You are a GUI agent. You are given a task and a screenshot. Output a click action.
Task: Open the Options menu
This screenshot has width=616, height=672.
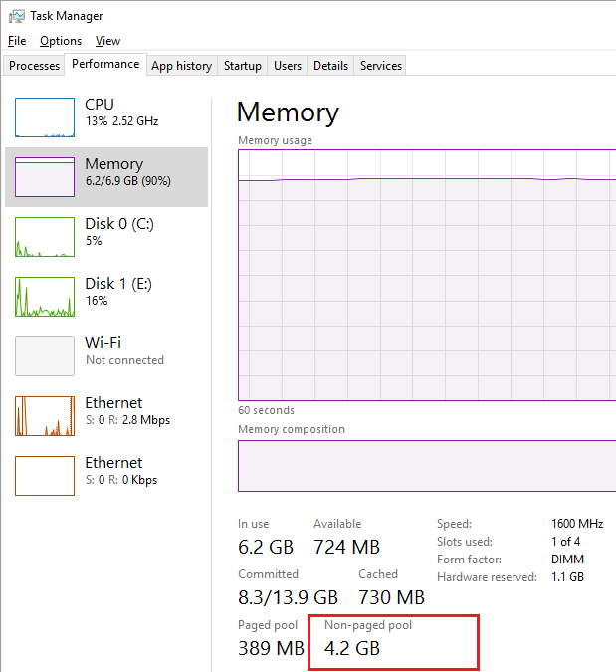coord(61,41)
